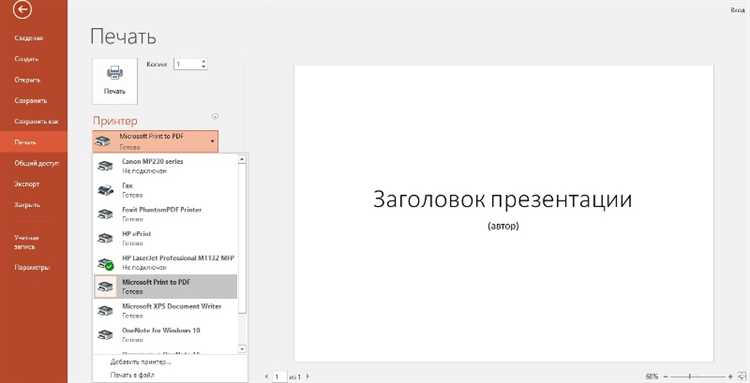Click the fit to page zoom icon
This screenshot has width=750, height=383.
coord(742,377)
